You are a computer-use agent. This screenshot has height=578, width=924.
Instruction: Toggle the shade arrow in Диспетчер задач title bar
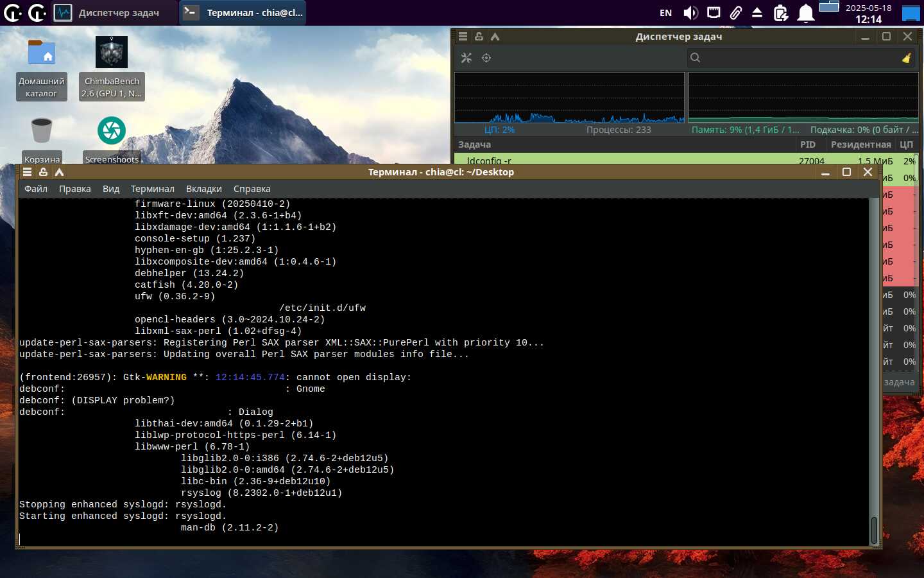[x=495, y=37]
